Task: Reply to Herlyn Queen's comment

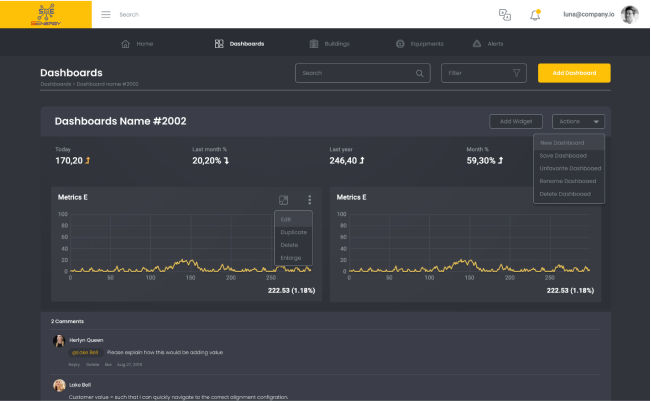Action: click(x=74, y=365)
